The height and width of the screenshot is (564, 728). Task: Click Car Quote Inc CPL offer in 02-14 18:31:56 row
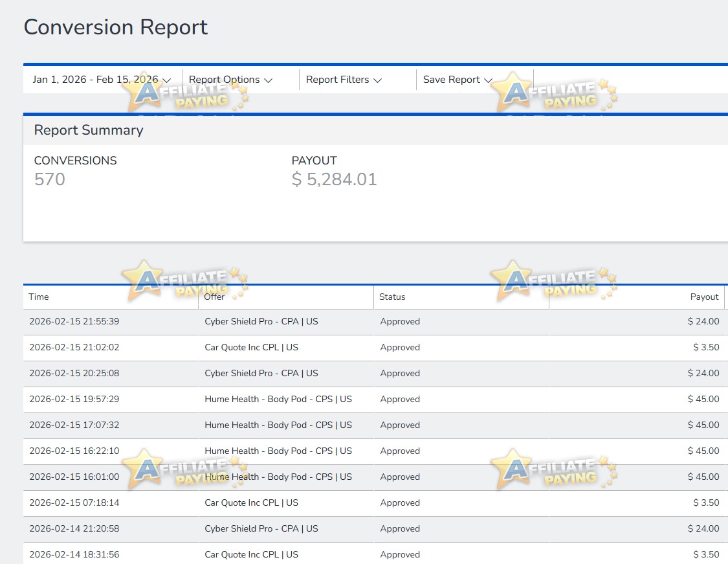tap(252, 554)
